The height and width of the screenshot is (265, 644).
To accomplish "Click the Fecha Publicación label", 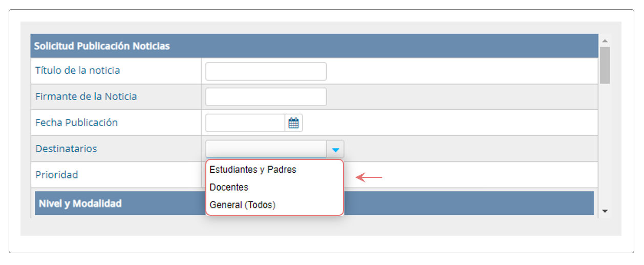I will pyautogui.click(x=77, y=123).
